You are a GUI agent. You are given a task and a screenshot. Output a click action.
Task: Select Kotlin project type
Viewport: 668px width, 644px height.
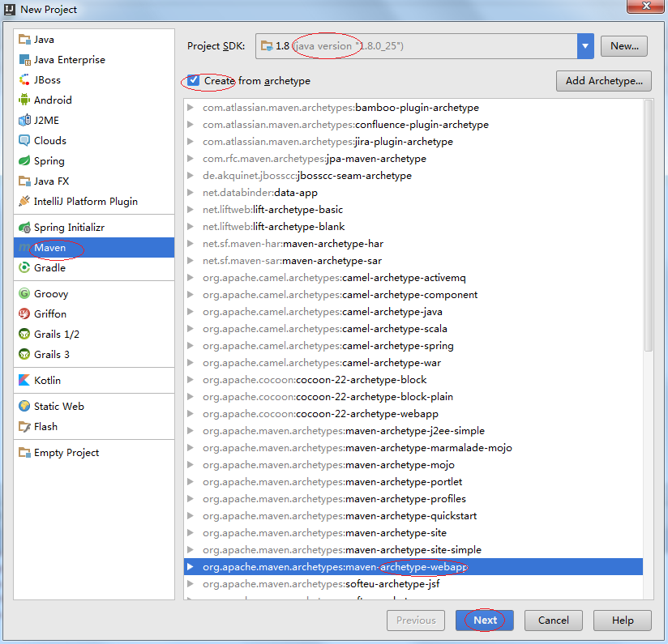pos(94,380)
